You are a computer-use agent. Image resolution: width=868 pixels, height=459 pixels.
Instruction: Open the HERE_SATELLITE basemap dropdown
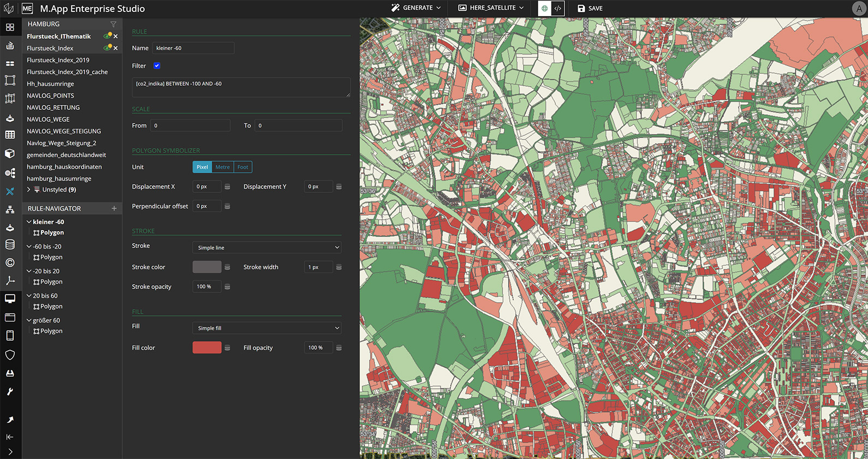tap(491, 8)
